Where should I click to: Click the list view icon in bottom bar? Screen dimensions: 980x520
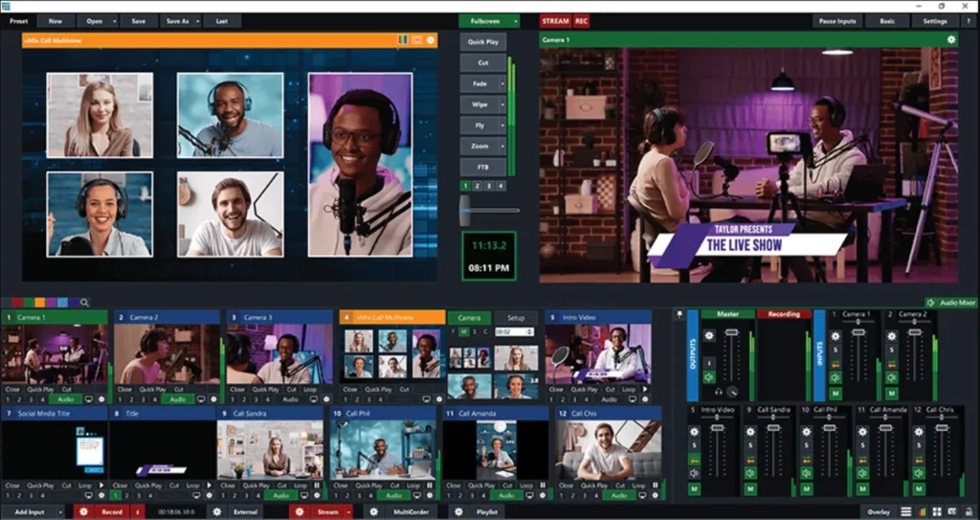(x=906, y=512)
